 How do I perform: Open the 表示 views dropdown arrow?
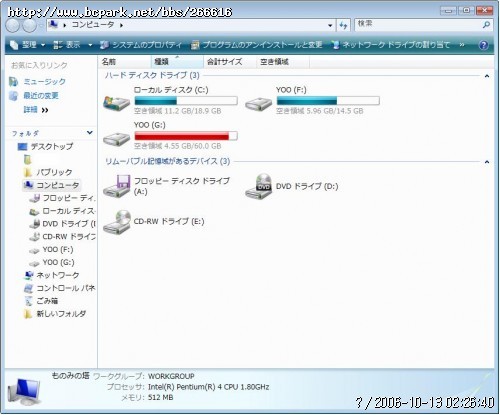tap(90, 45)
